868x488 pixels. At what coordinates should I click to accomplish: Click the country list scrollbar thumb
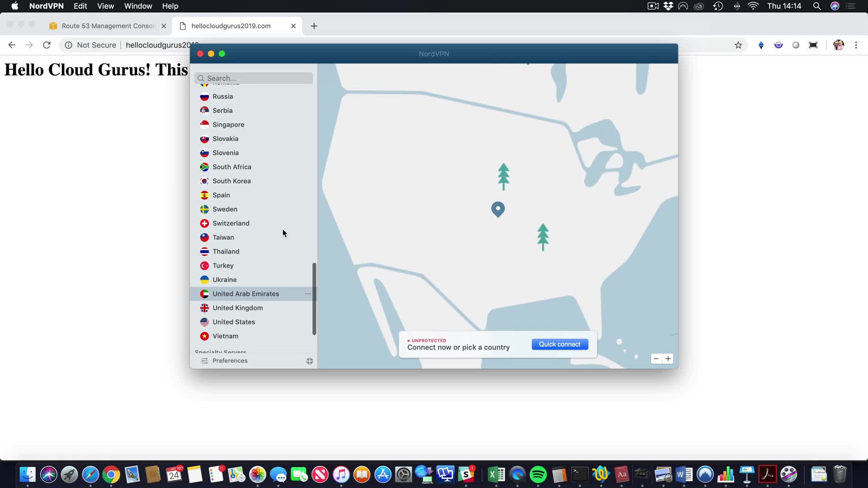click(x=314, y=298)
